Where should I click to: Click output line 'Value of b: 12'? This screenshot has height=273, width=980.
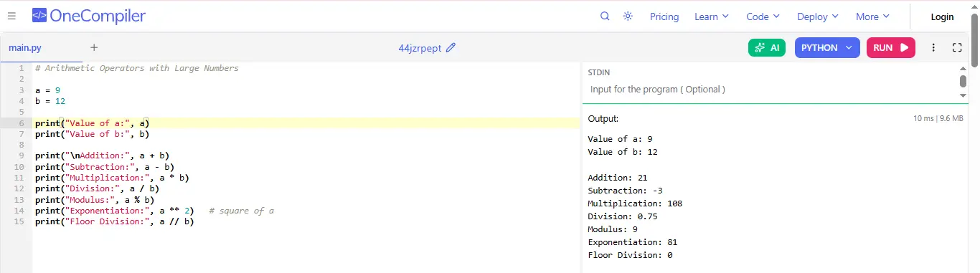point(623,152)
